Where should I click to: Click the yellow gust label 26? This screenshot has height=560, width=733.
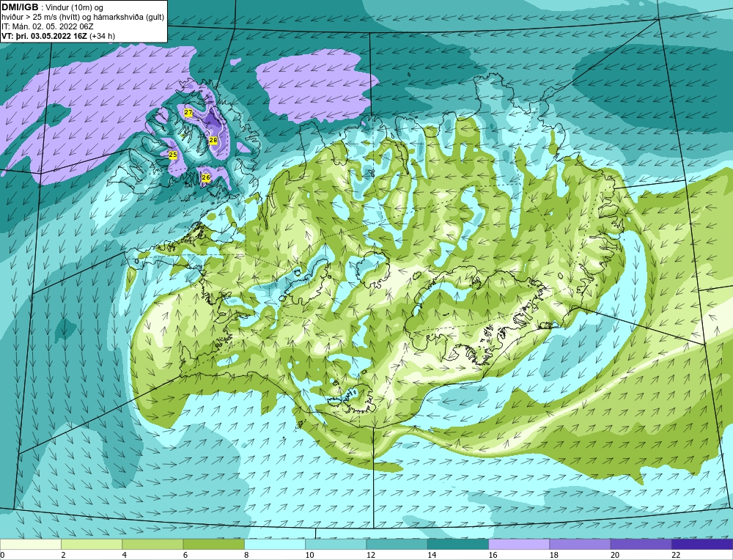(x=206, y=177)
